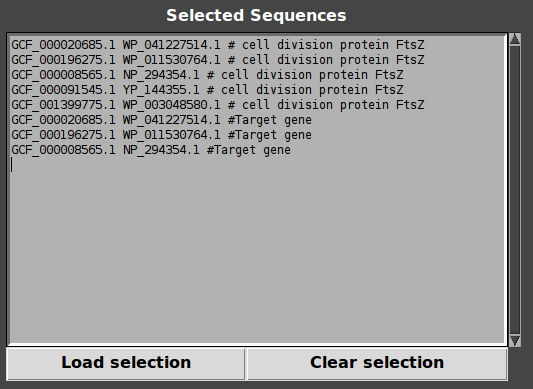The height and width of the screenshot is (389, 533).
Task: Click GCF_000091545.1 accession text
Action: (63, 90)
